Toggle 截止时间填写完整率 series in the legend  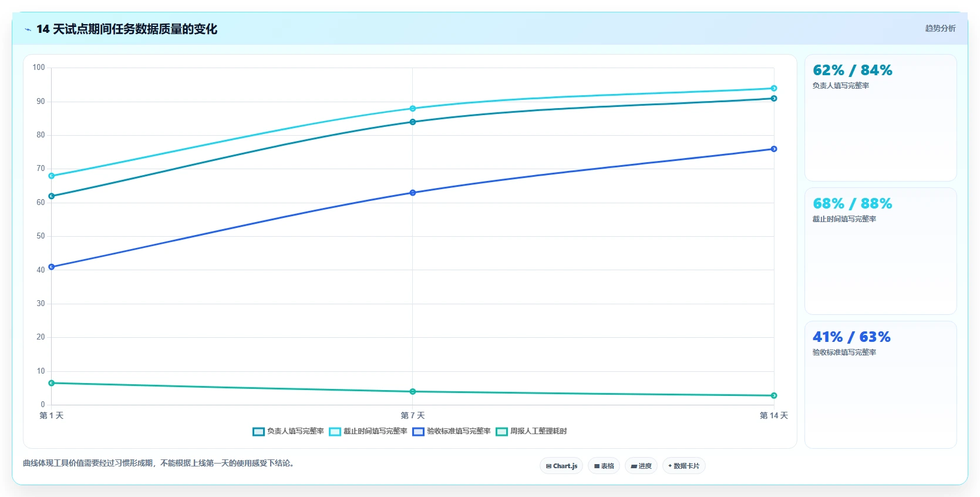368,431
